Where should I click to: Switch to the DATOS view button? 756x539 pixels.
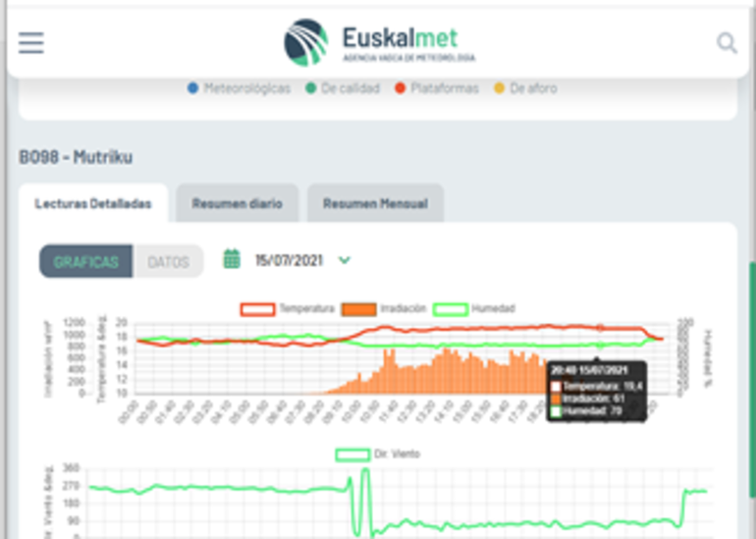[x=168, y=262]
